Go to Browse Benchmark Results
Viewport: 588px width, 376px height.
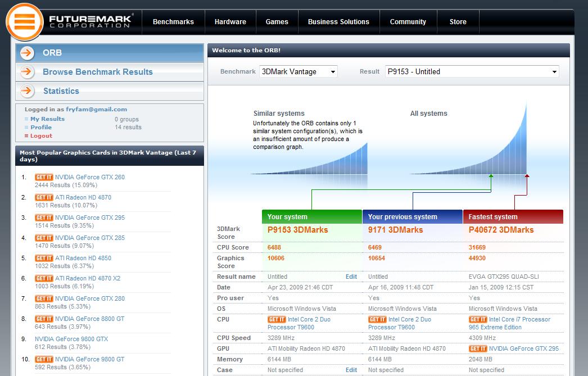pyautogui.click(x=110, y=71)
